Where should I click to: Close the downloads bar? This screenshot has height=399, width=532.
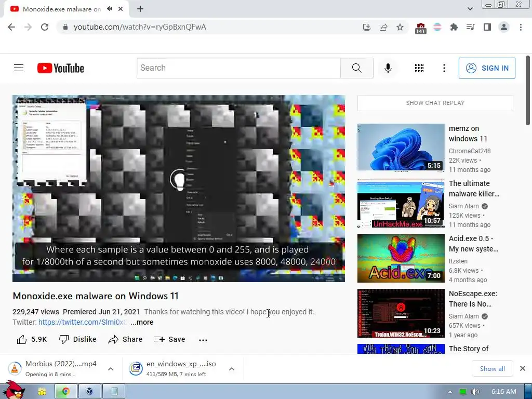(x=523, y=368)
